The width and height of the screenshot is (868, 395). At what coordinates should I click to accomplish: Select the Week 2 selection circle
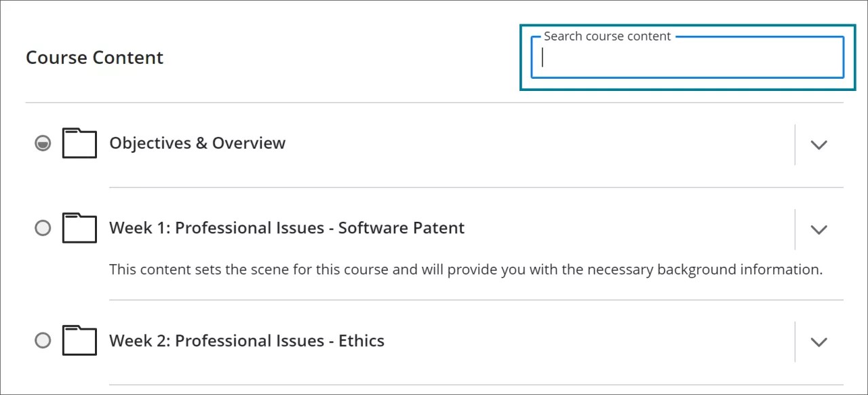(x=43, y=341)
